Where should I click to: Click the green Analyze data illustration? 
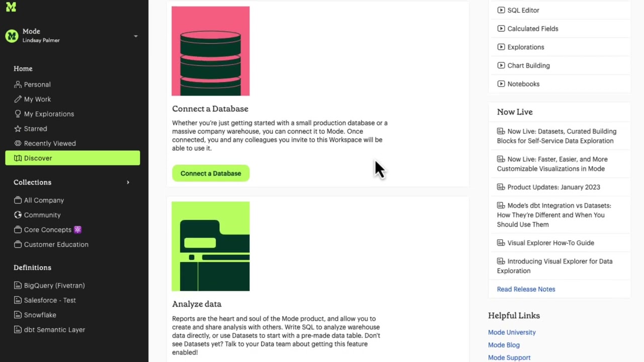point(210,246)
